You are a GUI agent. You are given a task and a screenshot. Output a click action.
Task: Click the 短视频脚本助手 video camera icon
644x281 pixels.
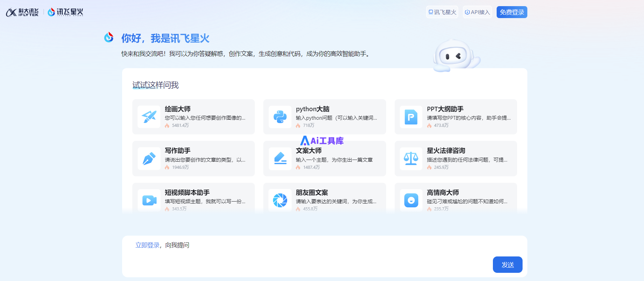149,200
